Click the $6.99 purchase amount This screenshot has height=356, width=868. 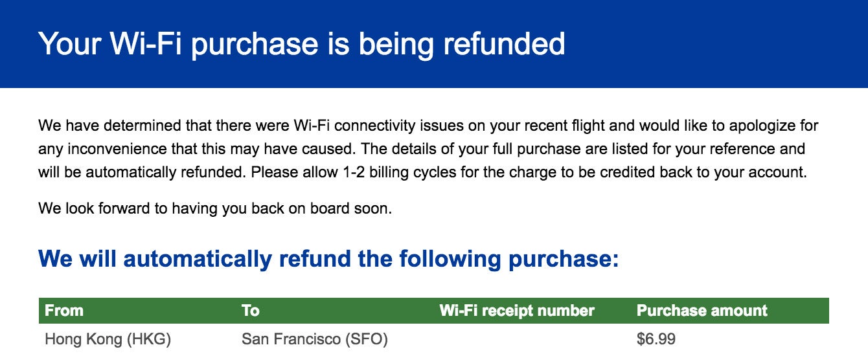(656, 339)
